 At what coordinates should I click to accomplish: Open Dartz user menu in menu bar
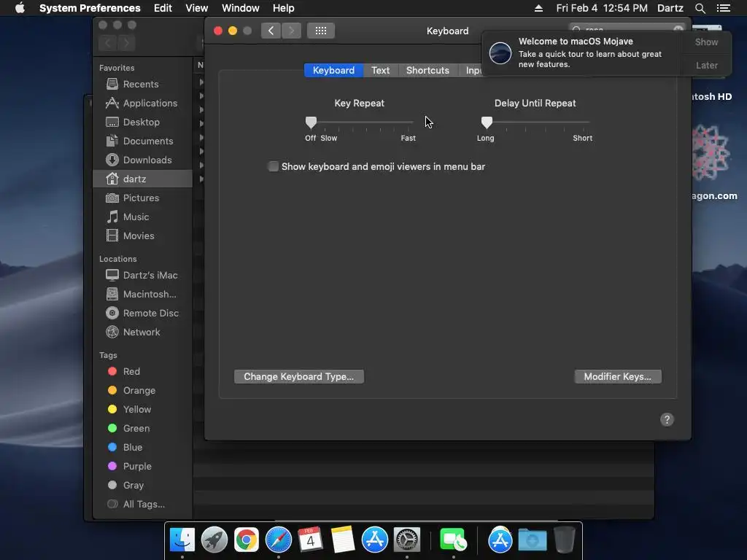[x=670, y=8]
